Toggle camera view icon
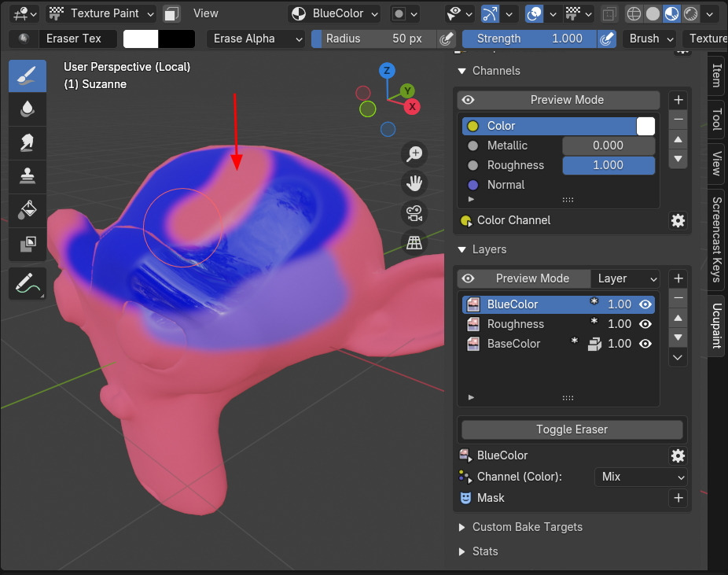Image resolution: width=728 pixels, height=575 pixels. click(414, 213)
